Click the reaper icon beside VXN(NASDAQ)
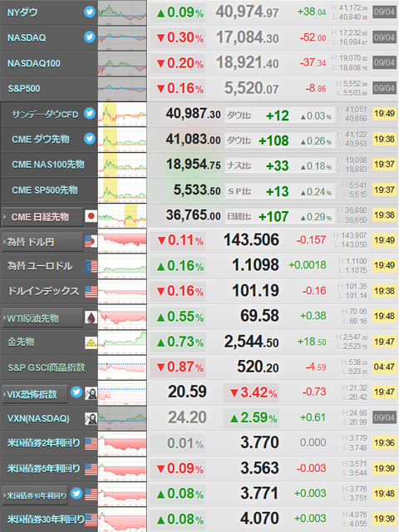Screen dimensions: 399x532 tap(91, 419)
